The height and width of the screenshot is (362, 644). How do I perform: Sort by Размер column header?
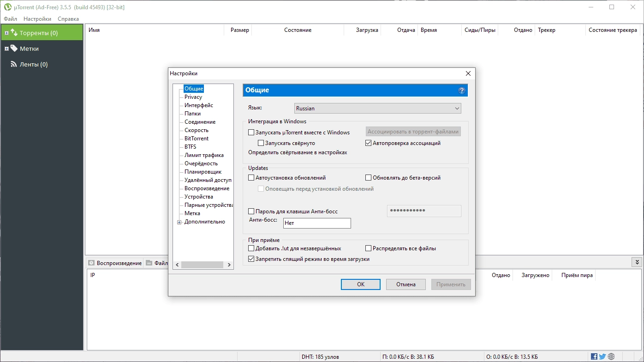(x=238, y=30)
